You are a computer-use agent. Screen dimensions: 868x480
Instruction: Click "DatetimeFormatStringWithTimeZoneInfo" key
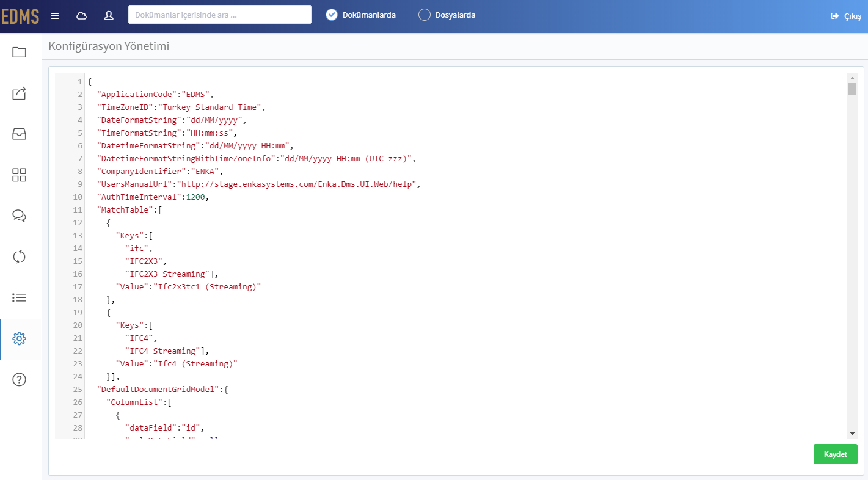(x=186, y=159)
